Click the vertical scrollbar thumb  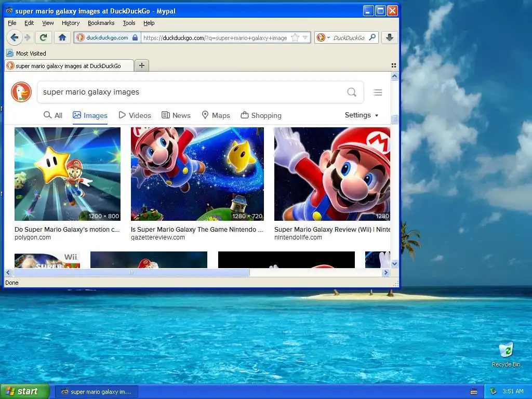pos(394,119)
